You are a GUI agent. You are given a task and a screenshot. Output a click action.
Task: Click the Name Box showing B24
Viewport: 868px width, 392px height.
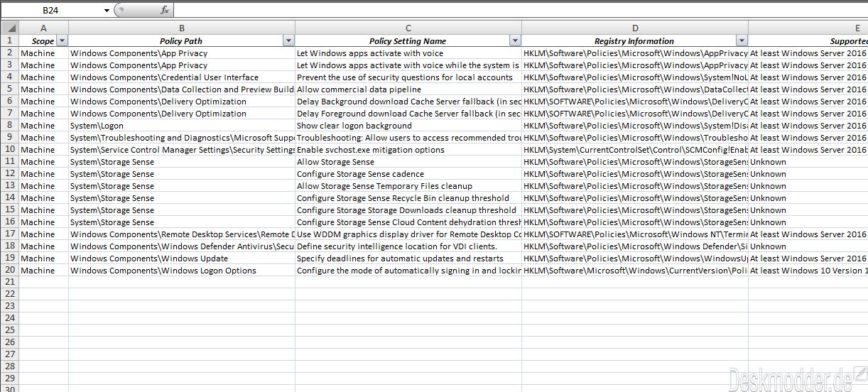point(52,10)
